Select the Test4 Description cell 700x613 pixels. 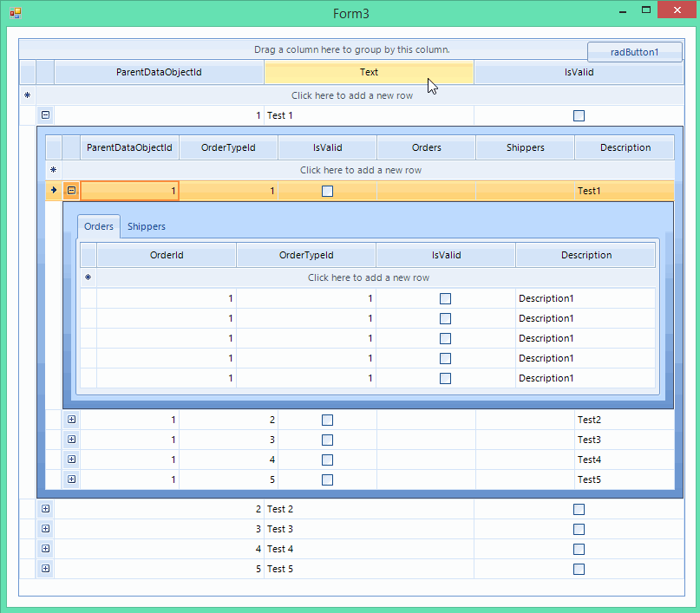tap(625, 460)
